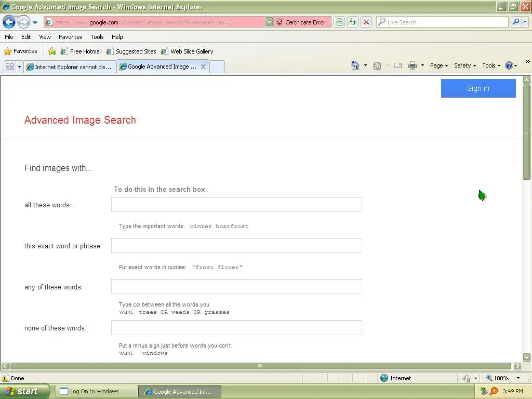This screenshot has width=532, height=399.
Task: Open the File menu
Action: coord(9,37)
